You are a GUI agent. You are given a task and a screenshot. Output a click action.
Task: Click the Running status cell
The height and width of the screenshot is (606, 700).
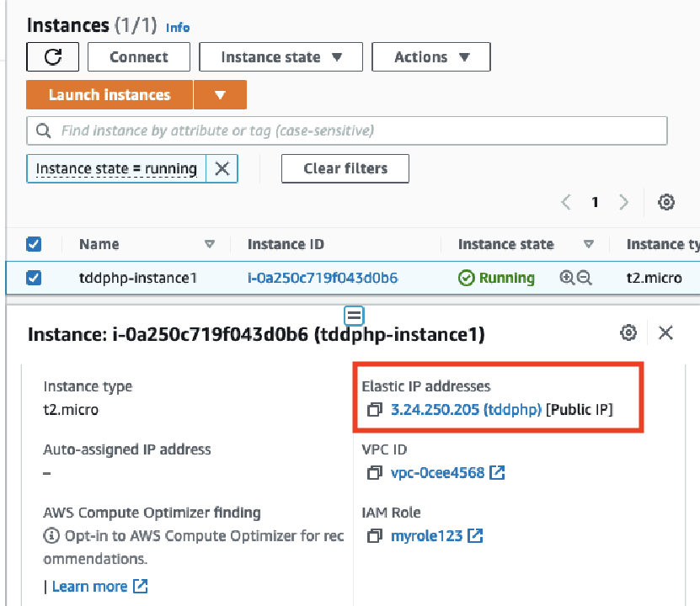[496, 278]
